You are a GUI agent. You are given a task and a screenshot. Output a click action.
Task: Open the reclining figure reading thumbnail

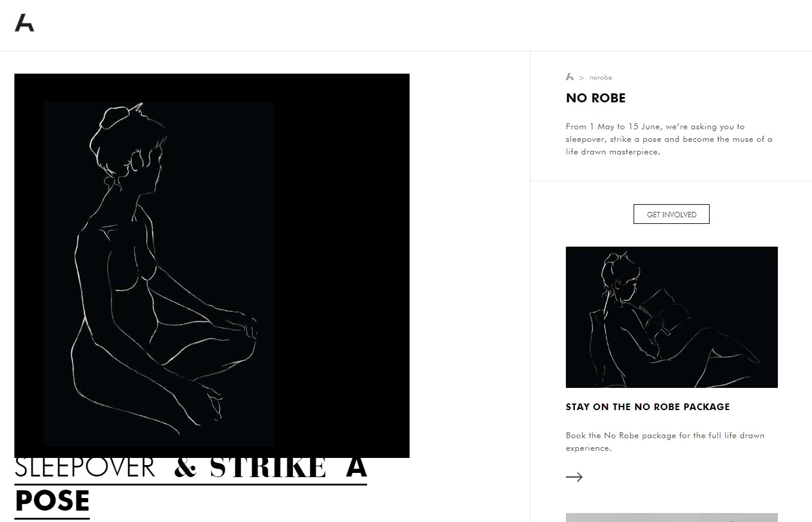(x=672, y=317)
